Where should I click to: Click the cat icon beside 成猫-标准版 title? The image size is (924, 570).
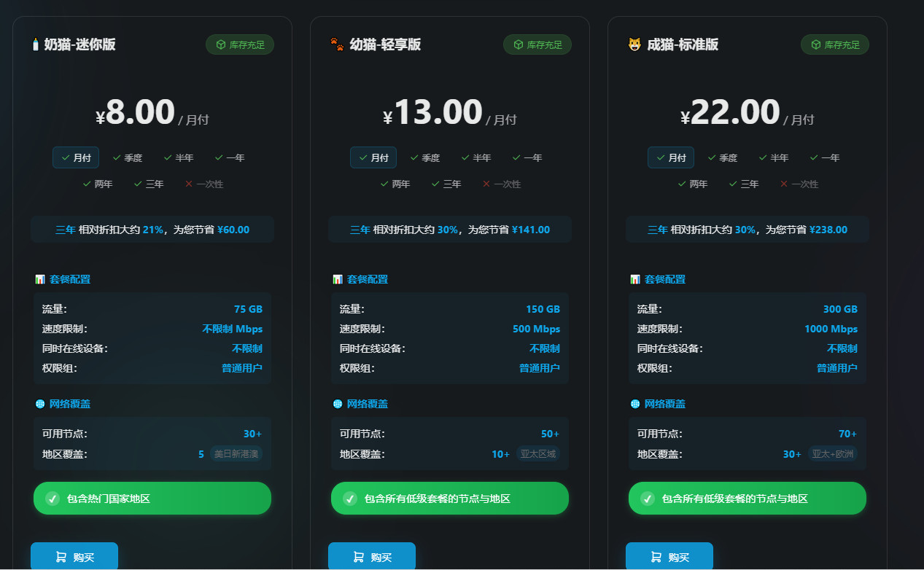pos(634,44)
